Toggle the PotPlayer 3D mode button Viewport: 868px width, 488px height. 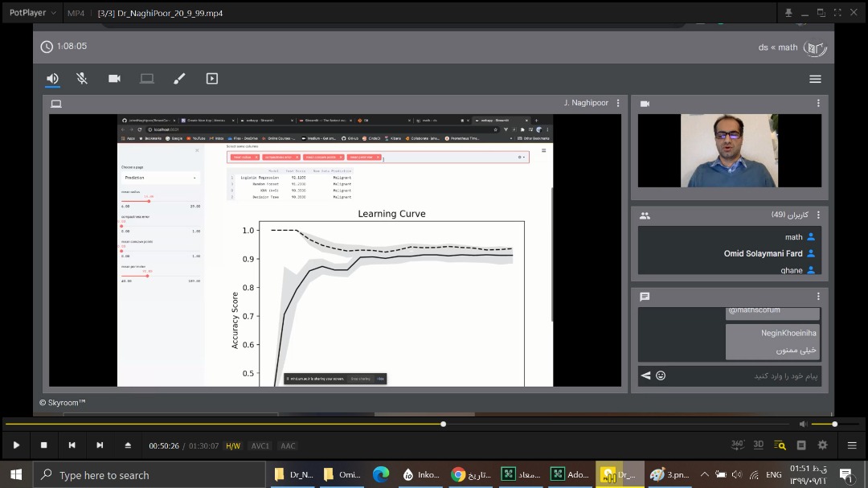pos(759,445)
